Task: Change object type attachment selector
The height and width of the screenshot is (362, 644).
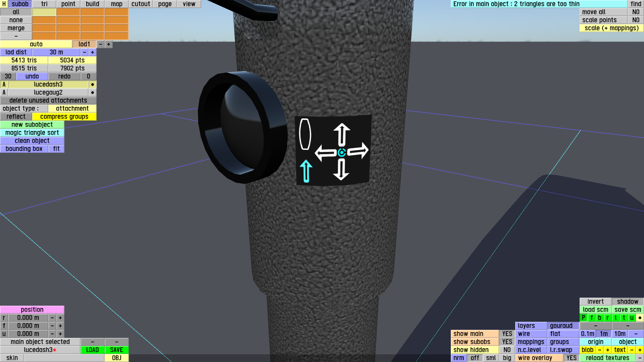Action: [x=72, y=109]
